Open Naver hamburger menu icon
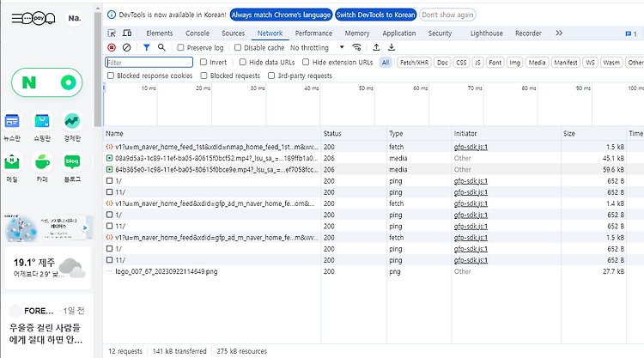Viewport: 644px width, 358px height. (x=16, y=18)
